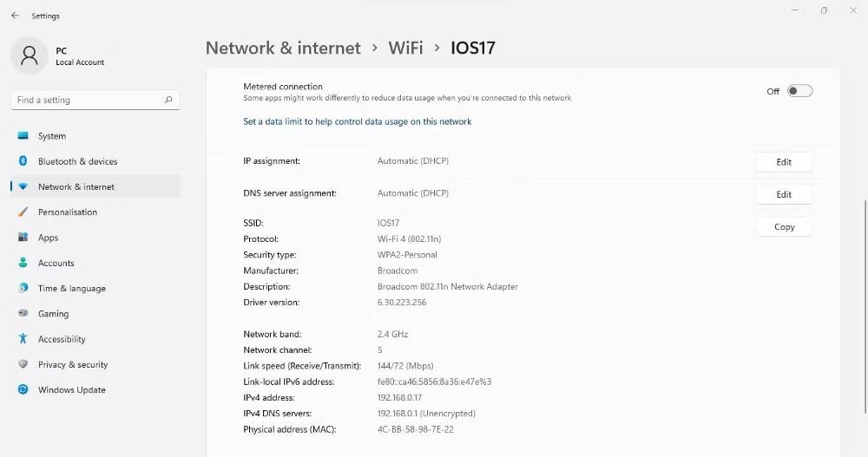Viewport: 868px width, 457px height.
Task: Select the Accessibility figure icon
Action: click(23, 339)
